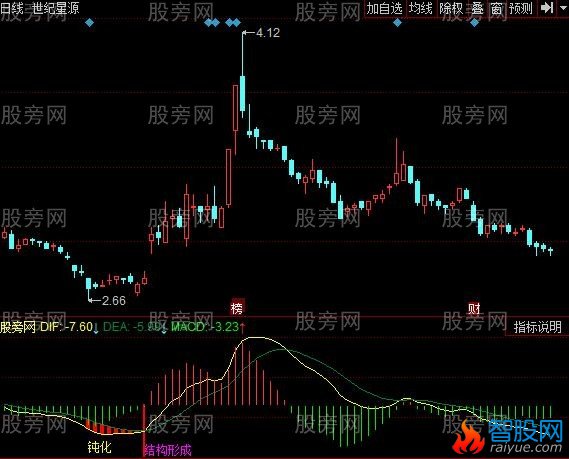Click the 钝化 annotation label
Screen dimensions: 569x459
tap(99, 447)
